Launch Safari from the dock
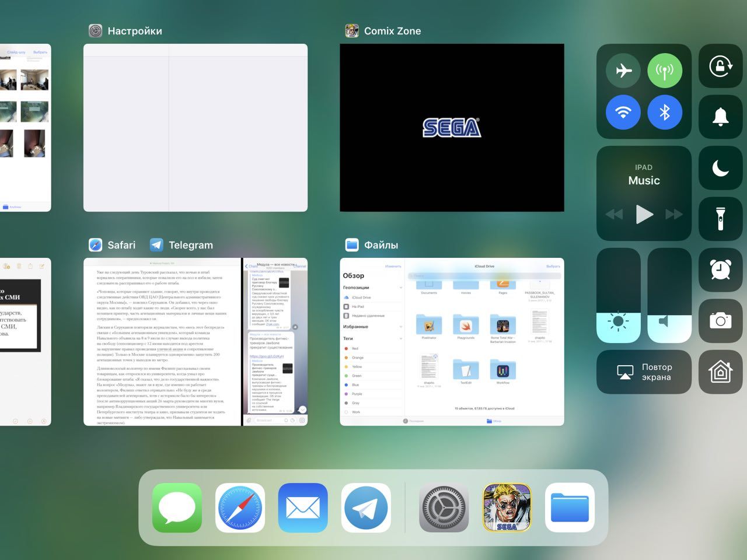747x560 pixels. click(240, 508)
